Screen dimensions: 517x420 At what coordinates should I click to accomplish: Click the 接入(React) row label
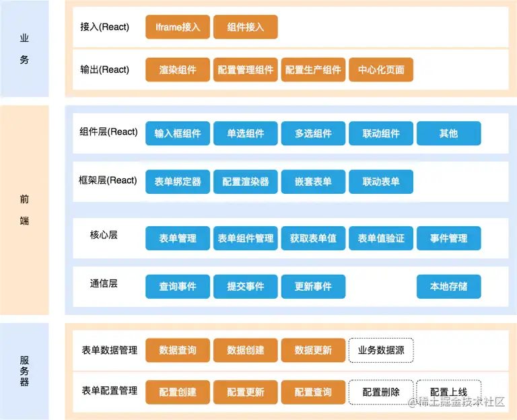(104, 27)
